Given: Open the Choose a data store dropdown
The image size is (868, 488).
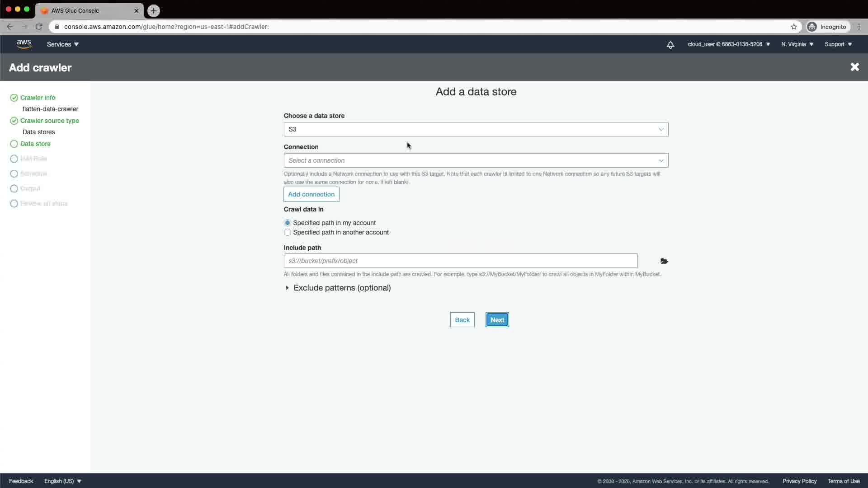Looking at the screenshot, I should pyautogui.click(x=476, y=129).
